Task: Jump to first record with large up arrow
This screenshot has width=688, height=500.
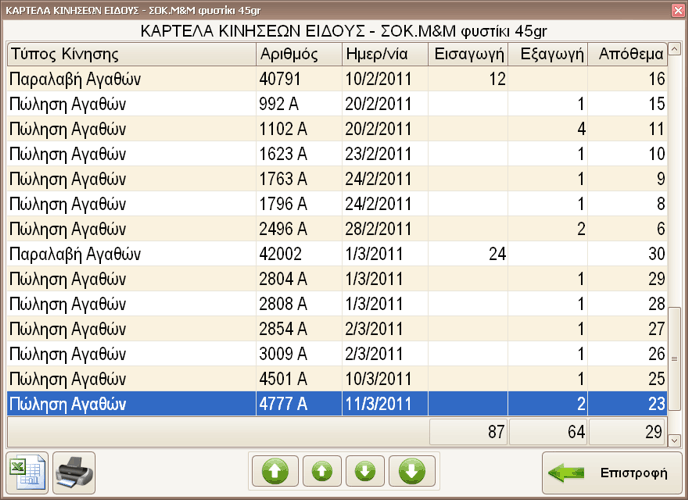Action: click(275, 471)
